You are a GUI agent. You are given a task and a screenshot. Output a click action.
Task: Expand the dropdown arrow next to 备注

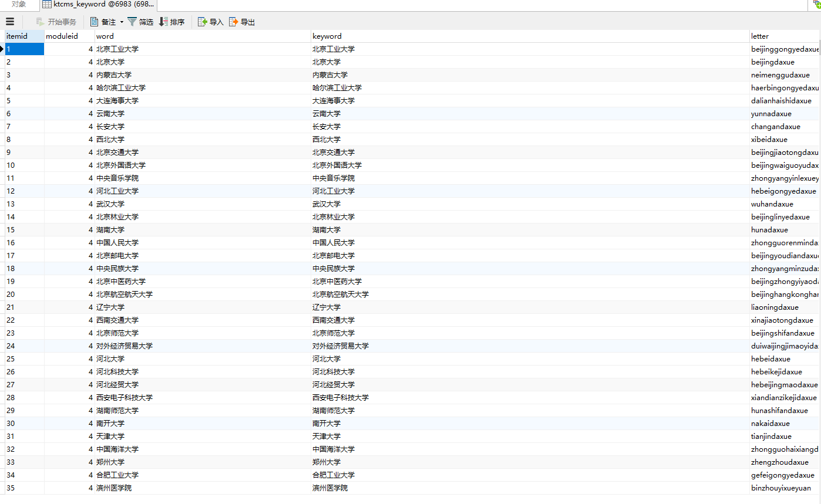(122, 22)
